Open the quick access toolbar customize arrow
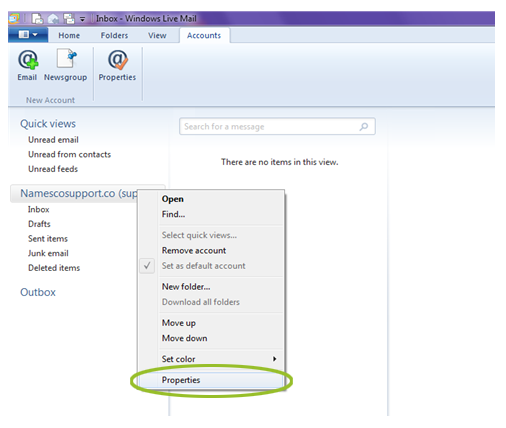The height and width of the screenshot is (428, 506). [x=82, y=19]
